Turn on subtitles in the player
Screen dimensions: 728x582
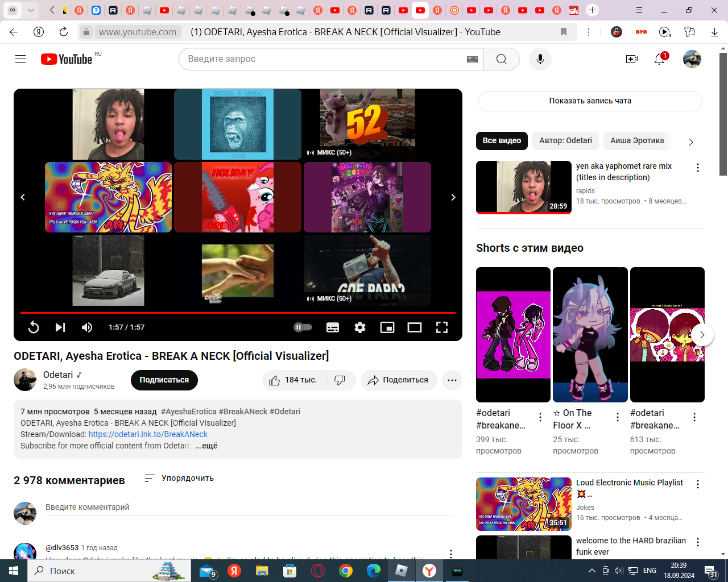333,327
